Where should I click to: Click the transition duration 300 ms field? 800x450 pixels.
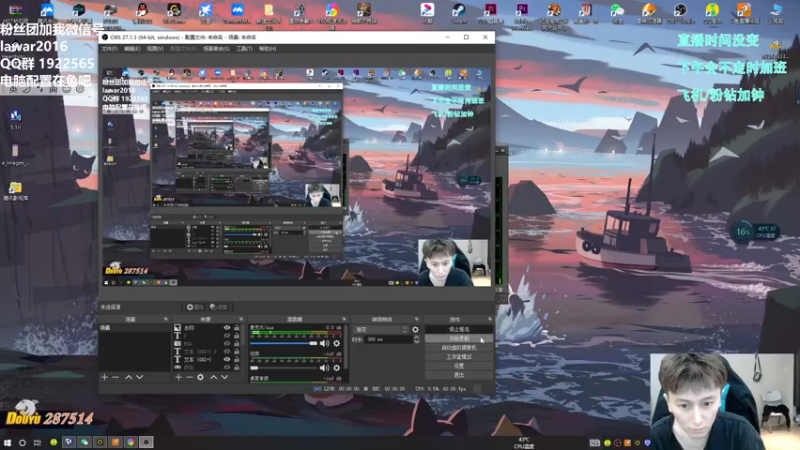click(389, 339)
